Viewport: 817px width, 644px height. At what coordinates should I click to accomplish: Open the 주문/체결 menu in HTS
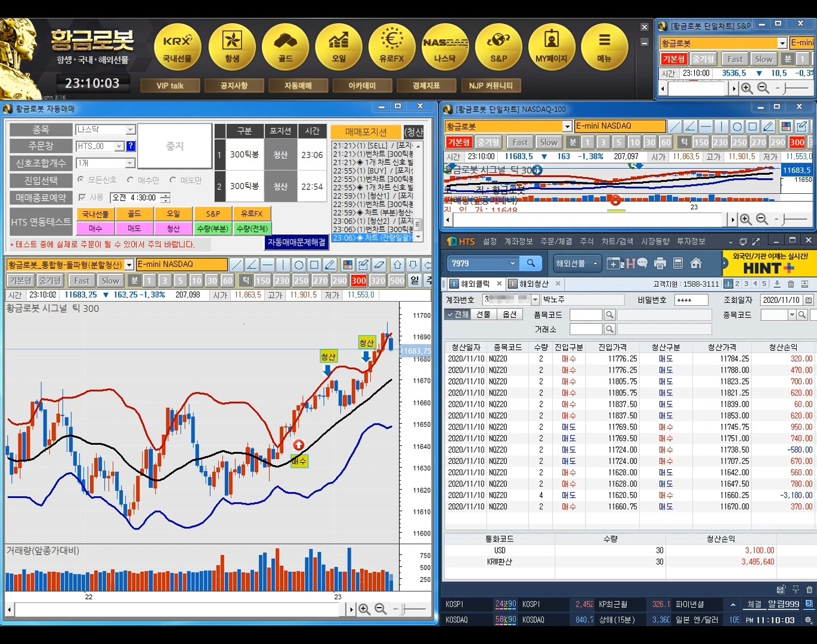pos(556,241)
